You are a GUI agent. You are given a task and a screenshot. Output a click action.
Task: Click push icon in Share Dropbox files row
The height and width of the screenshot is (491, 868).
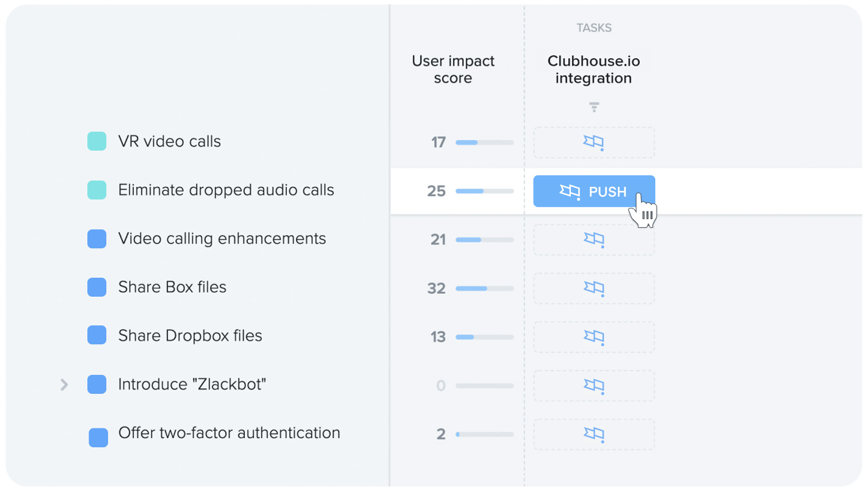[594, 336]
